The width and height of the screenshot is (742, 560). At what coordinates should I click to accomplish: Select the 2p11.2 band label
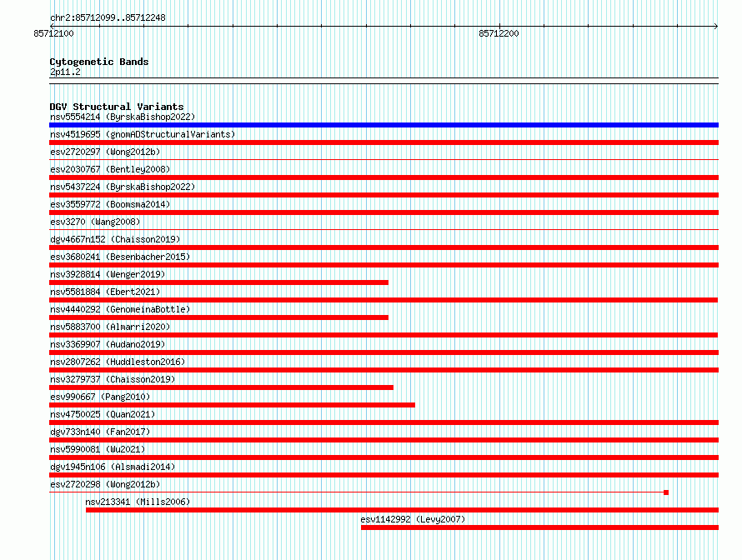click(x=65, y=72)
